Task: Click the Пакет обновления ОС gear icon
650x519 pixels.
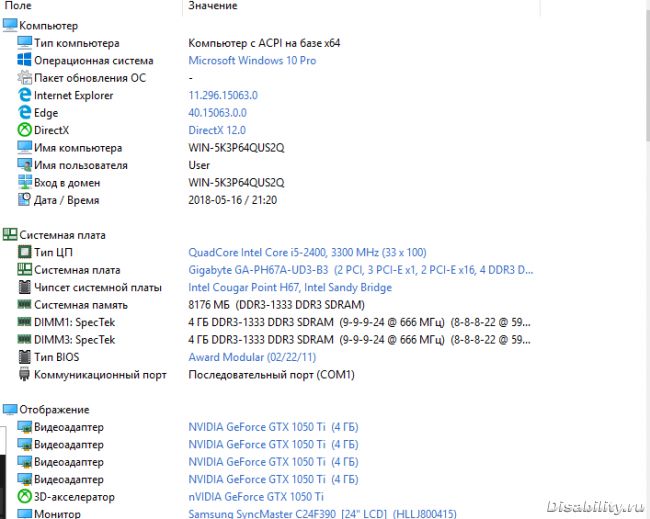Action: [24, 78]
